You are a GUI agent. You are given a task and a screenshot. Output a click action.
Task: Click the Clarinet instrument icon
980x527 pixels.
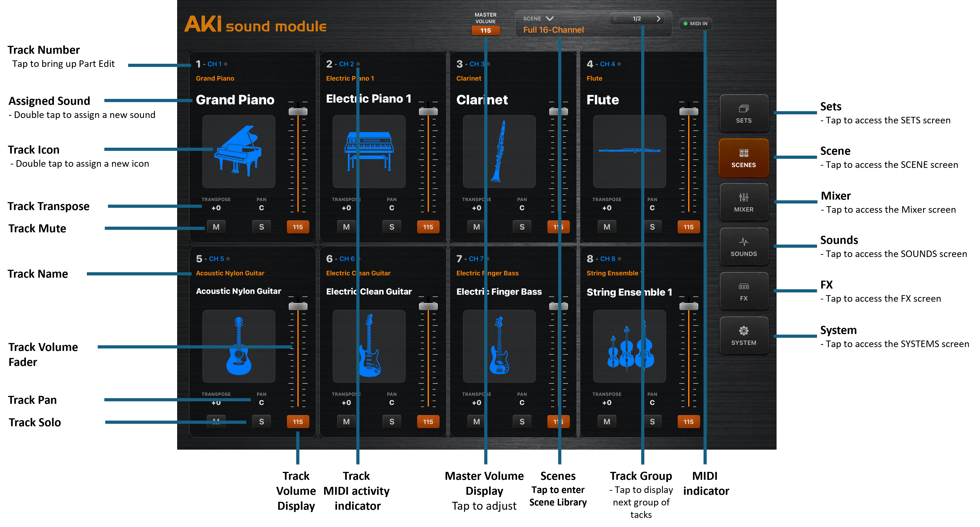click(x=499, y=151)
